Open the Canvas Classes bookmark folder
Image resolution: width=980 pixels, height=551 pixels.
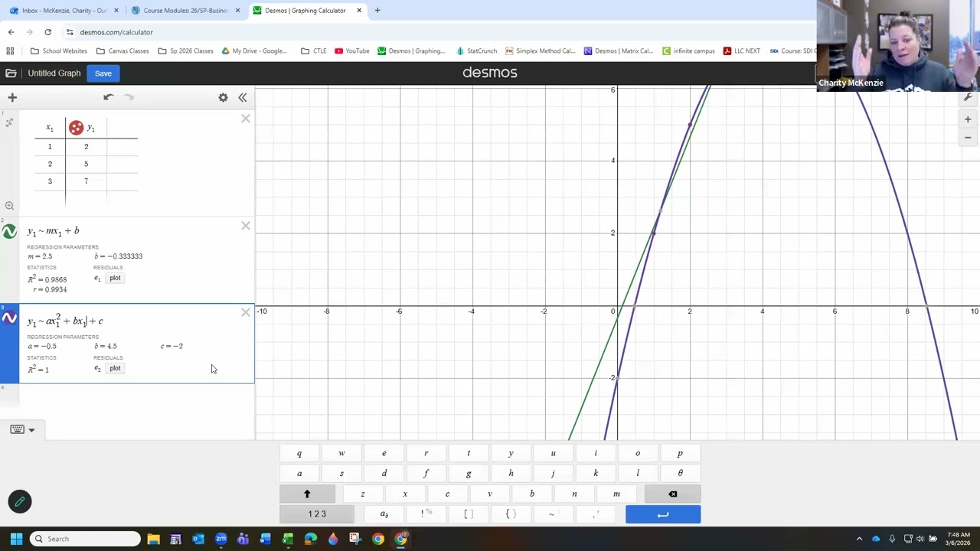122,51
